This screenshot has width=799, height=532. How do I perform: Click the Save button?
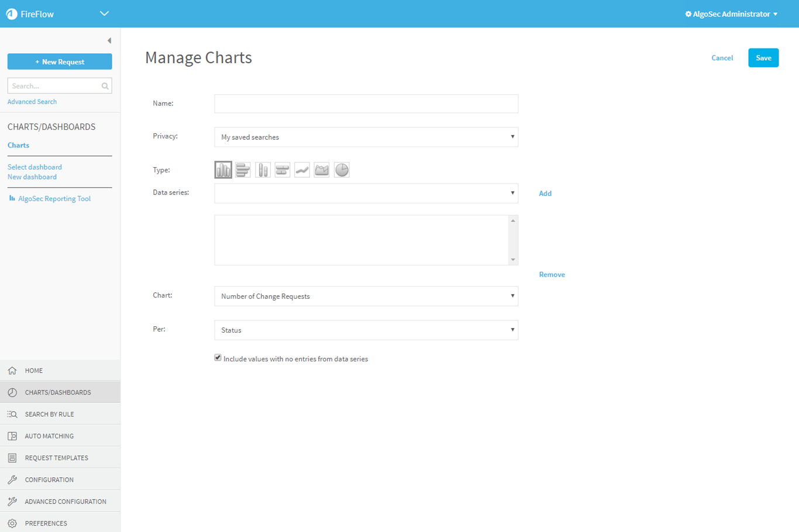point(763,58)
